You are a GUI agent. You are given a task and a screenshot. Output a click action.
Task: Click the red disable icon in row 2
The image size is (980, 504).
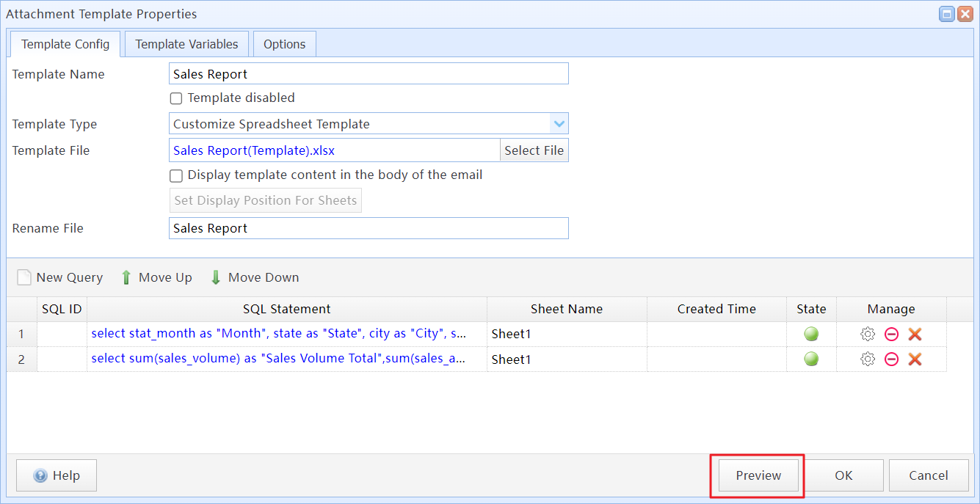tap(891, 359)
